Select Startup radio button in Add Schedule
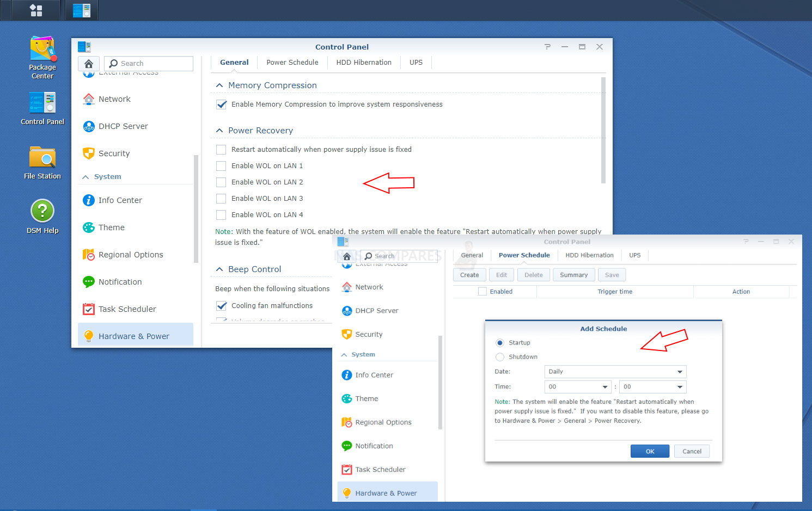Screen dimensions: 812x511 tap(500, 343)
